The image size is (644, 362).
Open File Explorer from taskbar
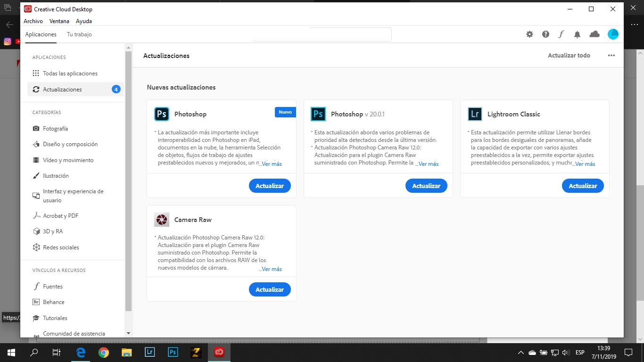coord(127,352)
